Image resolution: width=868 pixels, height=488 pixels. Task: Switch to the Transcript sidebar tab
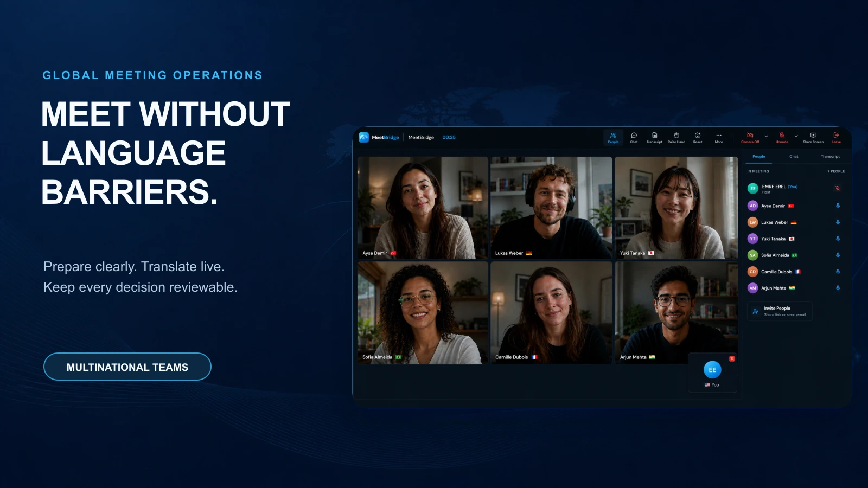(x=830, y=157)
